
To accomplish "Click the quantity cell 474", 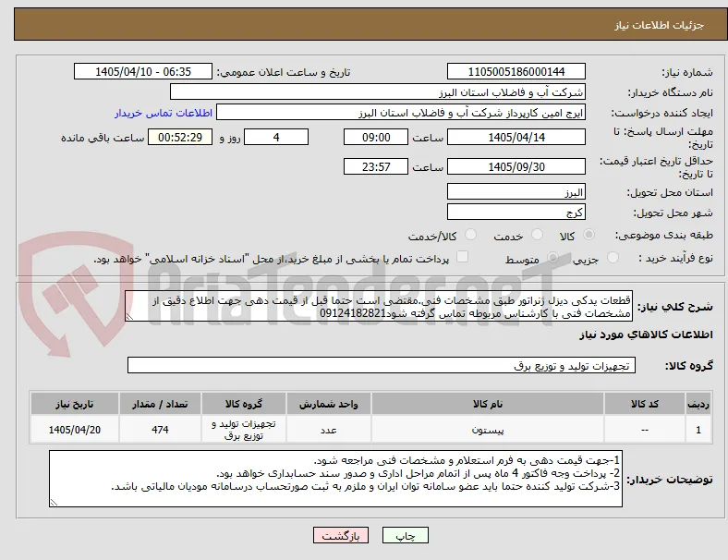I will [160, 430].
